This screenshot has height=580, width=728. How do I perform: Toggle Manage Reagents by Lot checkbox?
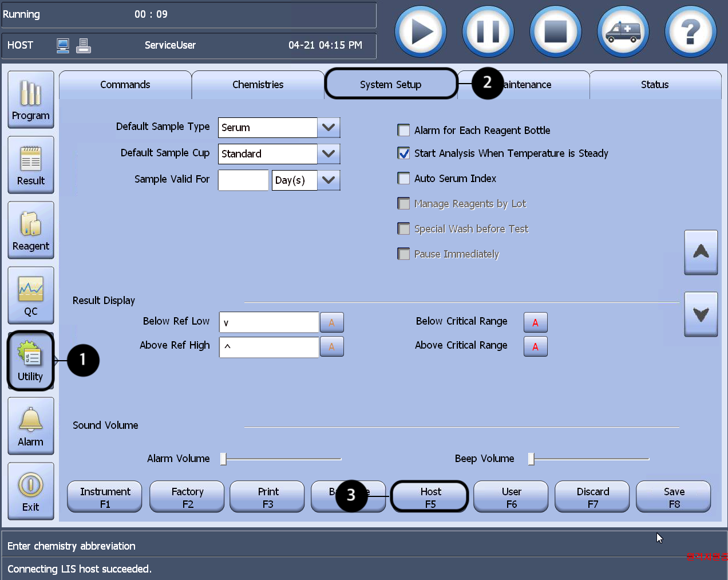pyautogui.click(x=404, y=203)
